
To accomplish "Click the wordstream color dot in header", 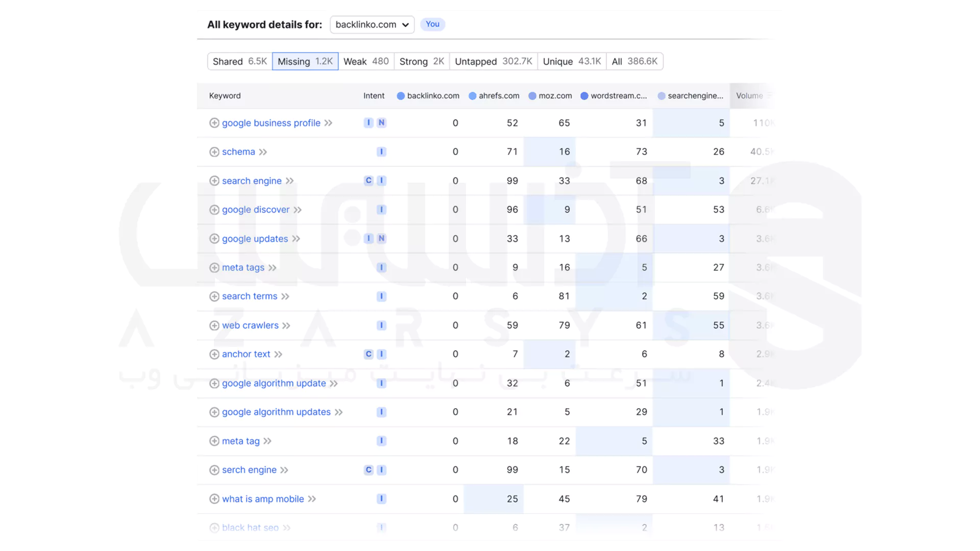I will click(584, 96).
